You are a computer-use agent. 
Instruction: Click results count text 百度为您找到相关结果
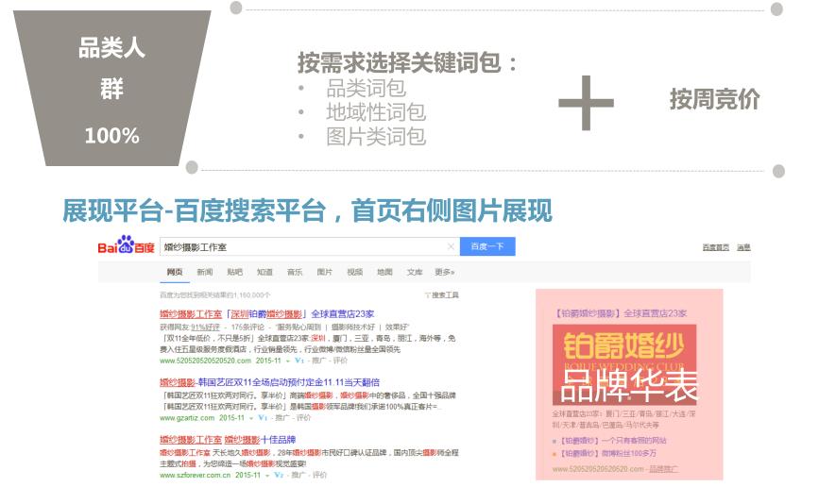(x=214, y=295)
